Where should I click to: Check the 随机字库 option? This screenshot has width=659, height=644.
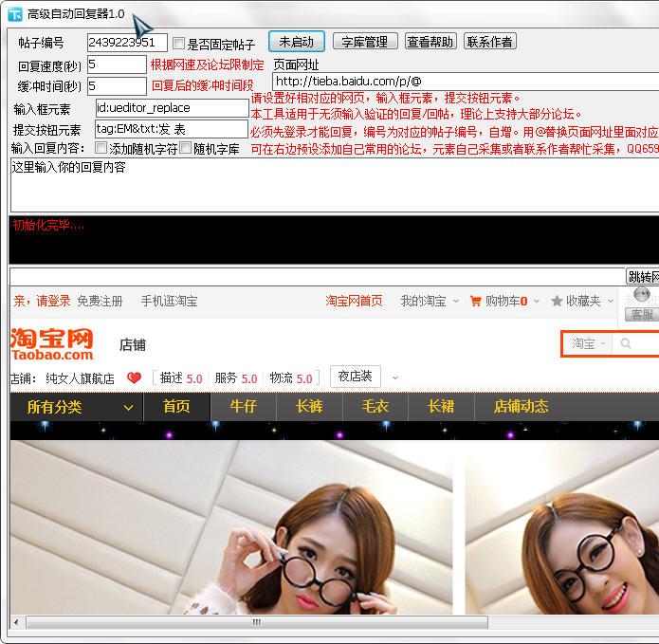(x=185, y=148)
